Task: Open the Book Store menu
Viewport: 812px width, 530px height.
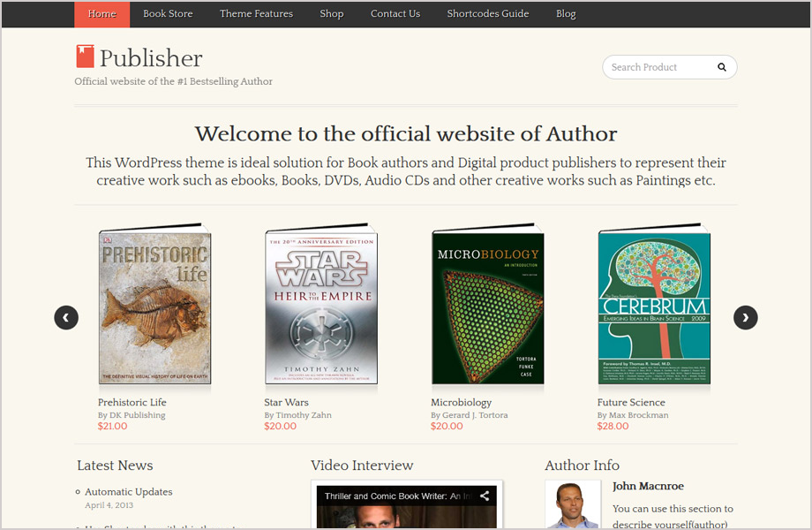Action: (x=168, y=14)
